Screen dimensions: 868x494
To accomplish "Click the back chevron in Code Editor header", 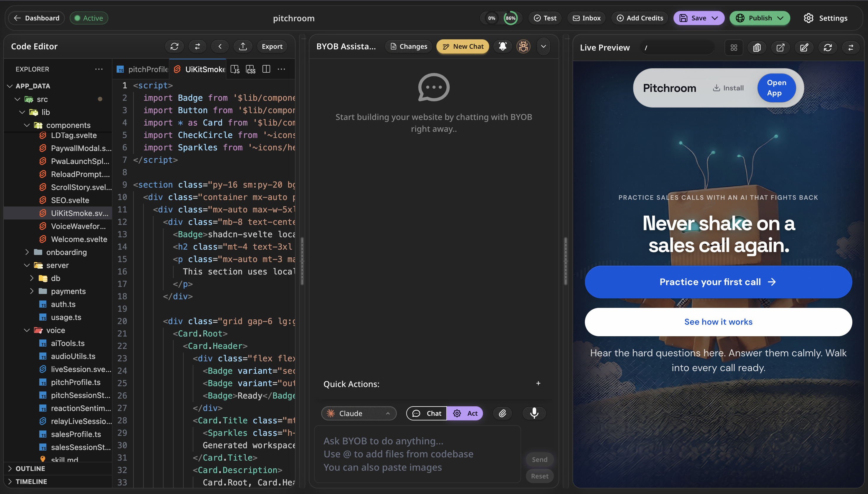I will (220, 46).
